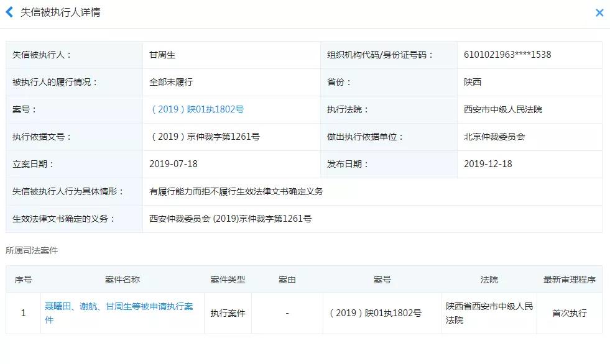Open the case link (2019)陕01执1802号
The image size is (610, 364).
(196, 109)
